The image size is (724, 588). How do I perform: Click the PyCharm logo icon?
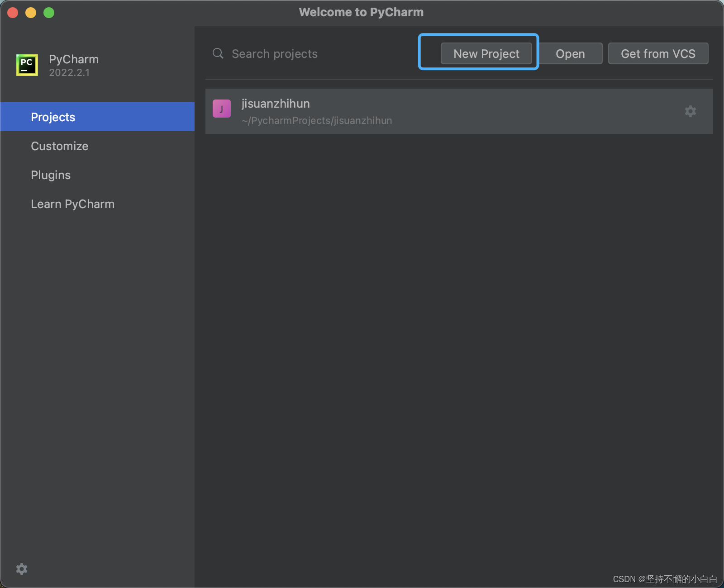point(27,65)
